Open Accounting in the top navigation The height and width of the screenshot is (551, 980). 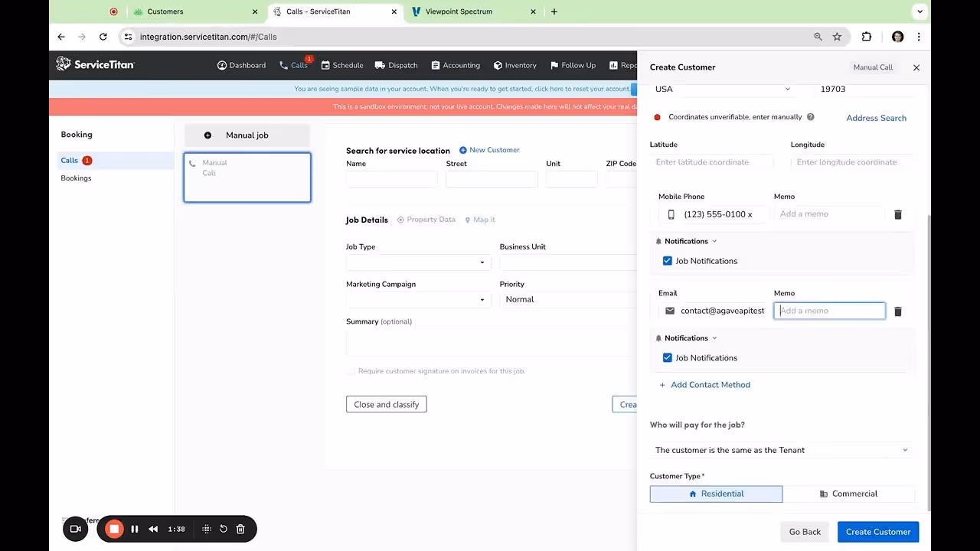coord(456,65)
